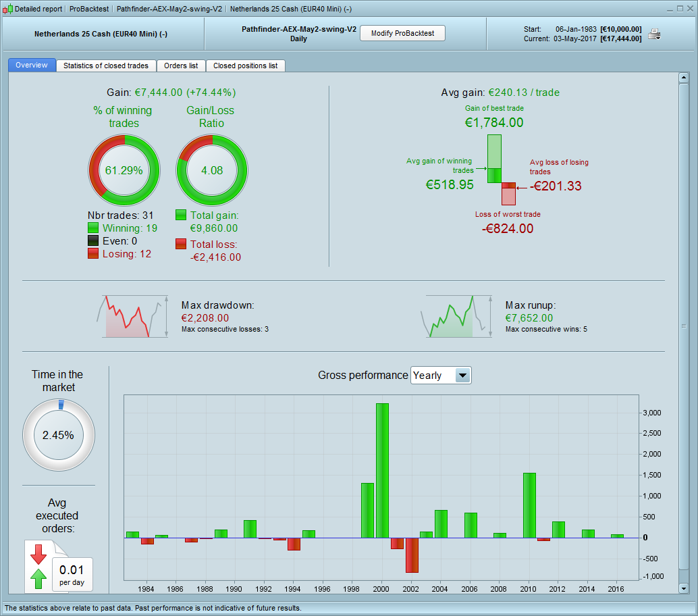
Task: Click the green Total gain legend square
Action: (x=181, y=215)
